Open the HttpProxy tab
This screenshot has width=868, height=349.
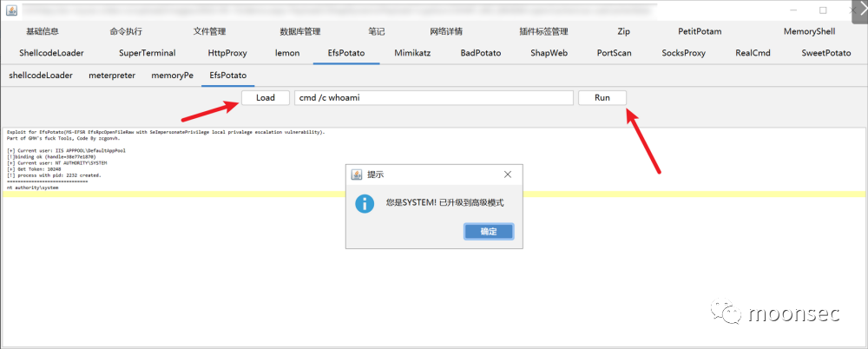click(x=227, y=53)
